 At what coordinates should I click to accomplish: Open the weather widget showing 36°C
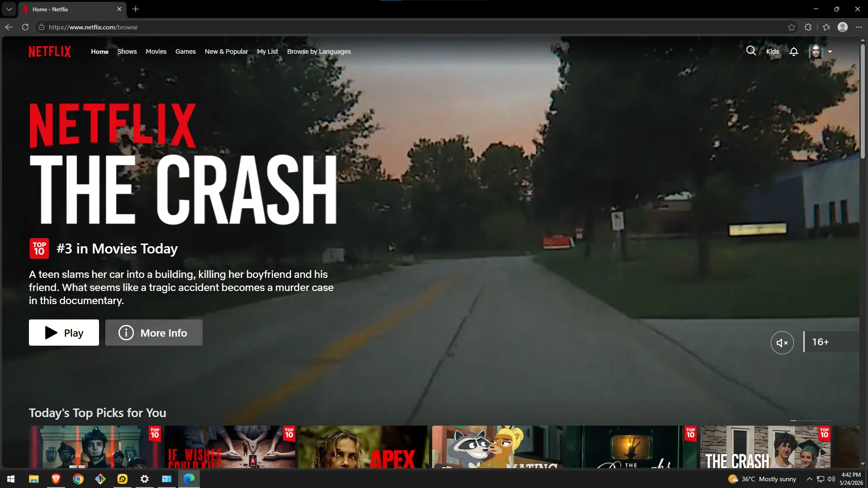pyautogui.click(x=762, y=479)
